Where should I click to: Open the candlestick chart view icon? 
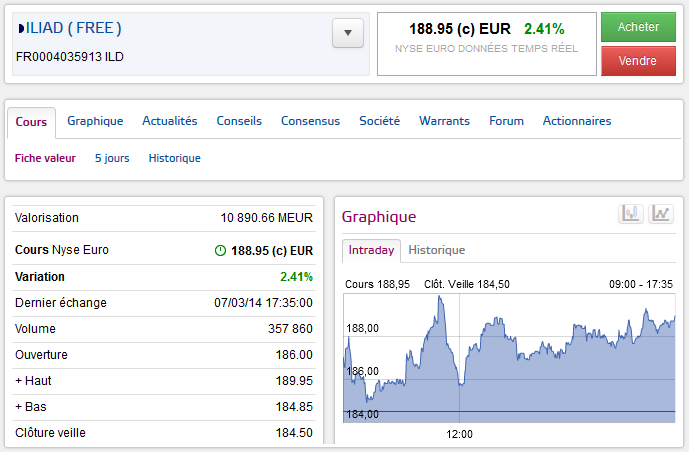630,213
